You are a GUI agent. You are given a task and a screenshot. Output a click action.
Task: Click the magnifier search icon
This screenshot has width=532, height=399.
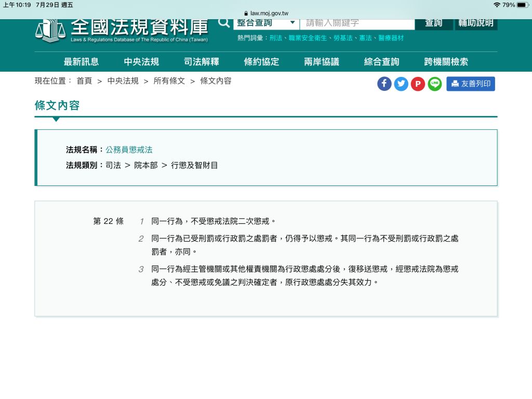pos(224,23)
